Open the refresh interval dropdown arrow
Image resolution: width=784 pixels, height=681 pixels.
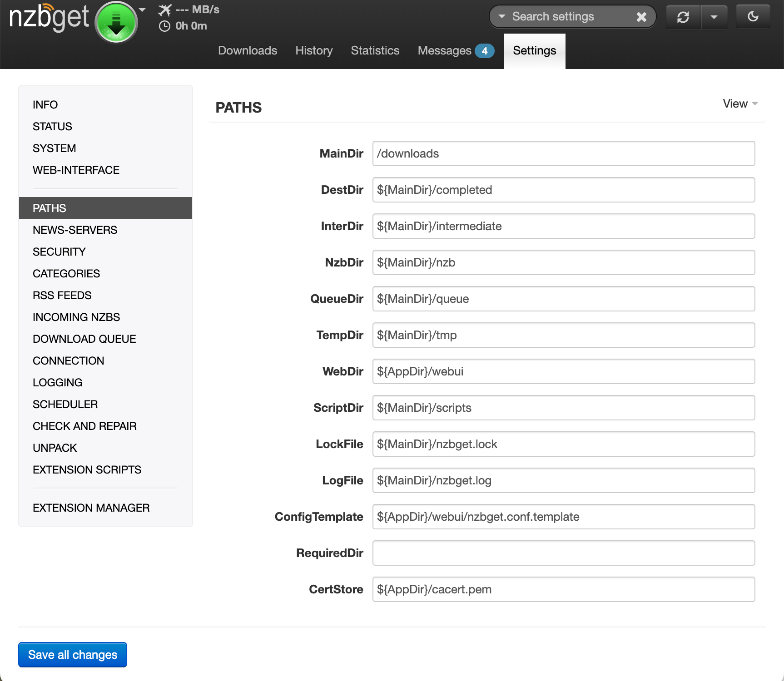click(x=715, y=17)
